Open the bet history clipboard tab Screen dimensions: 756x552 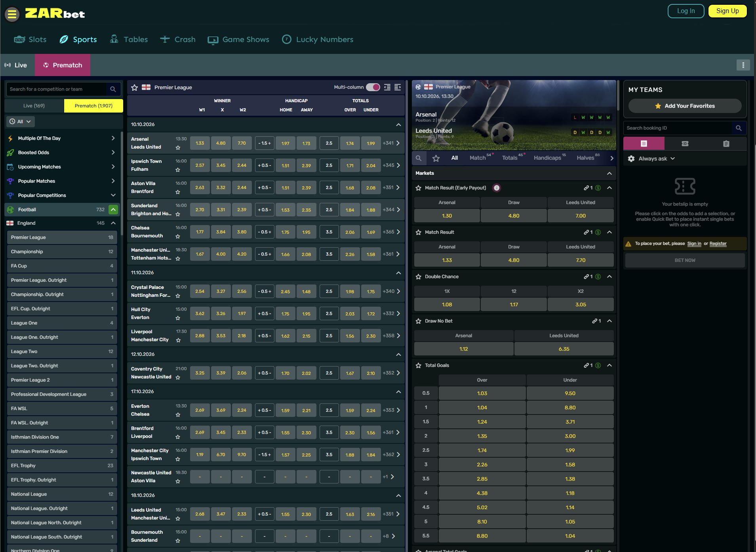click(726, 143)
